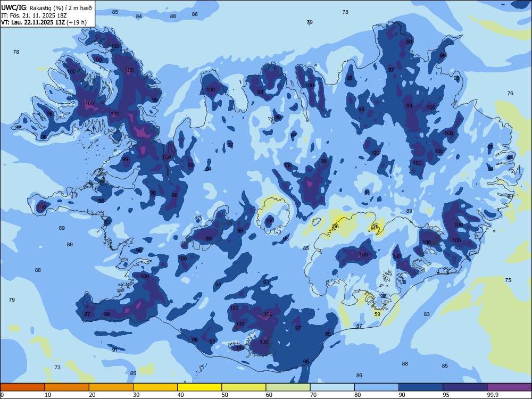Click the yellow-green 60–70 legend swatch
The width and height of the screenshot is (532, 399).
[288, 387]
